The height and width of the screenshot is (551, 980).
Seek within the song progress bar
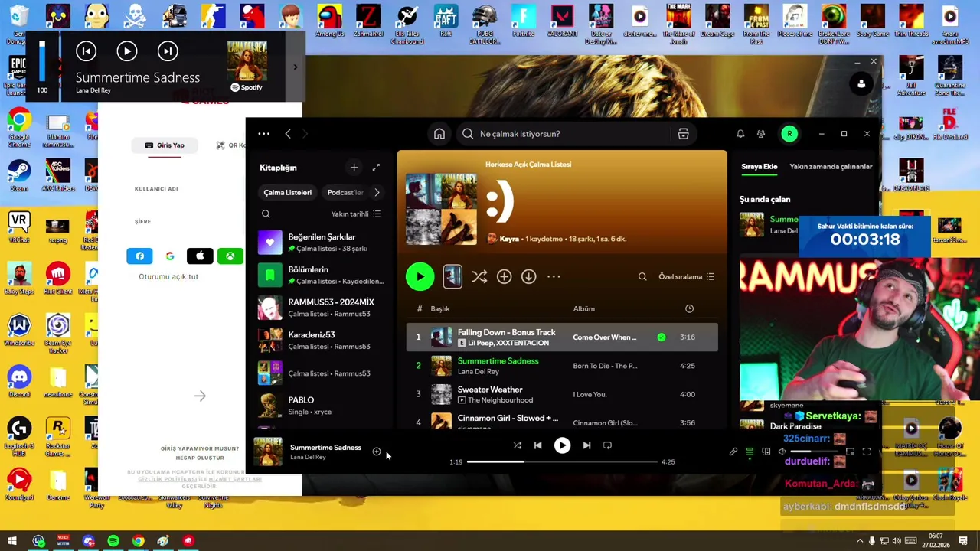click(x=562, y=461)
